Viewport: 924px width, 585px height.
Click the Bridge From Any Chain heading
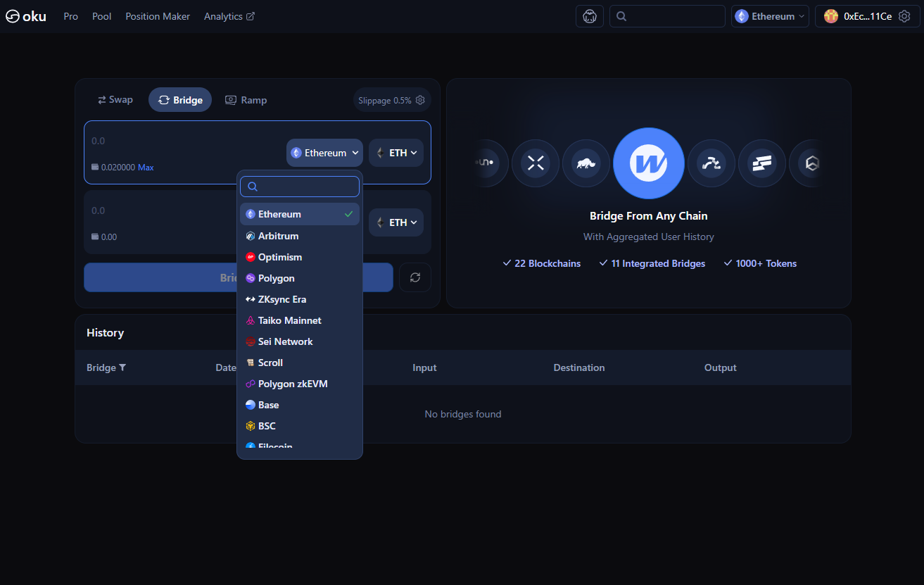pos(649,216)
